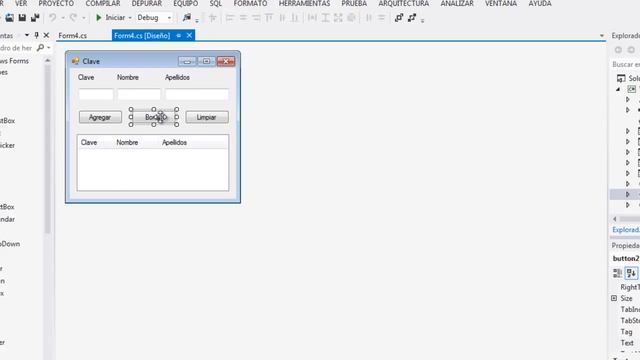The image size is (640, 360).
Task: Click the Bring to Front icon
Action: pyautogui.click(x=399, y=18)
